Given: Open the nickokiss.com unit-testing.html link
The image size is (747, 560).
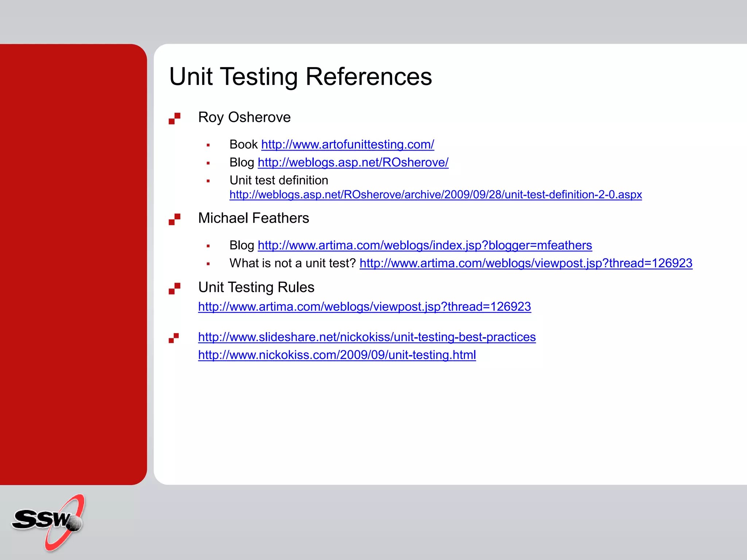Looking at the screenshot, I should tap(337, 355).
